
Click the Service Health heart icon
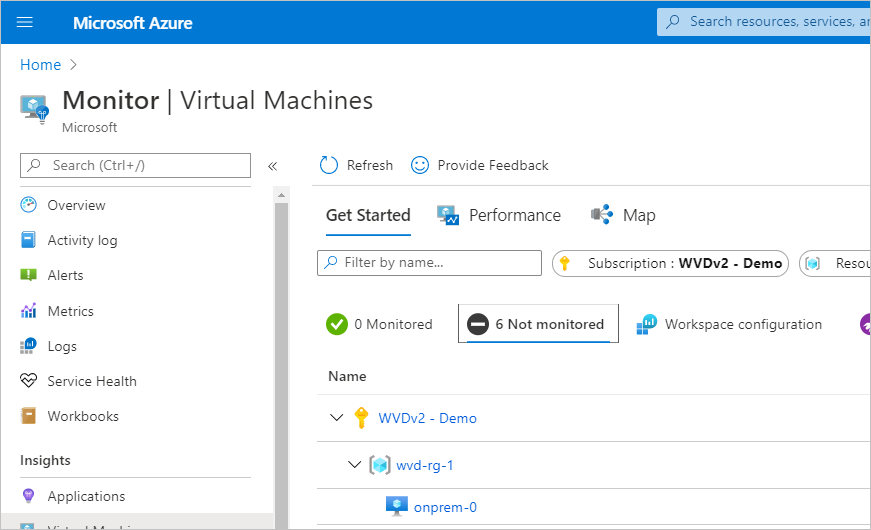28,381
